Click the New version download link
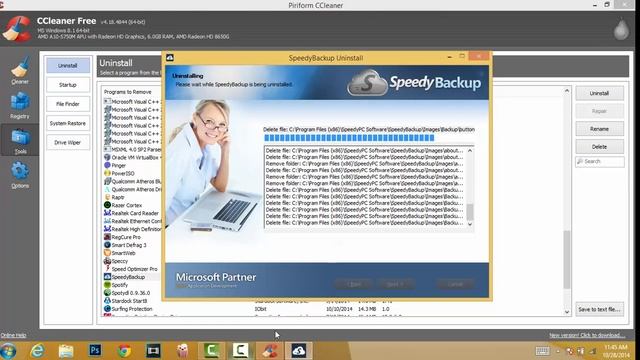 [x=587, y=335]
